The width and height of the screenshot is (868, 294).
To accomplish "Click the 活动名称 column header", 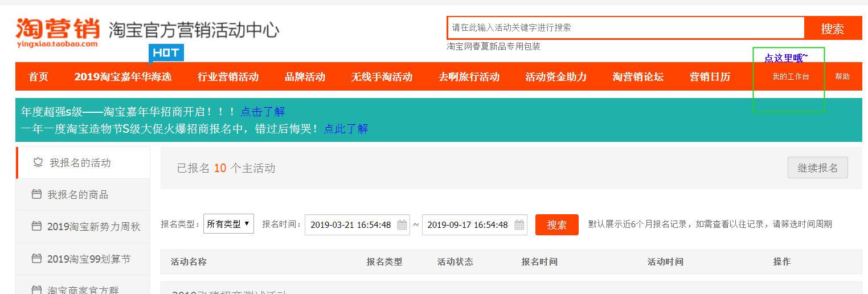I will 189,262.
